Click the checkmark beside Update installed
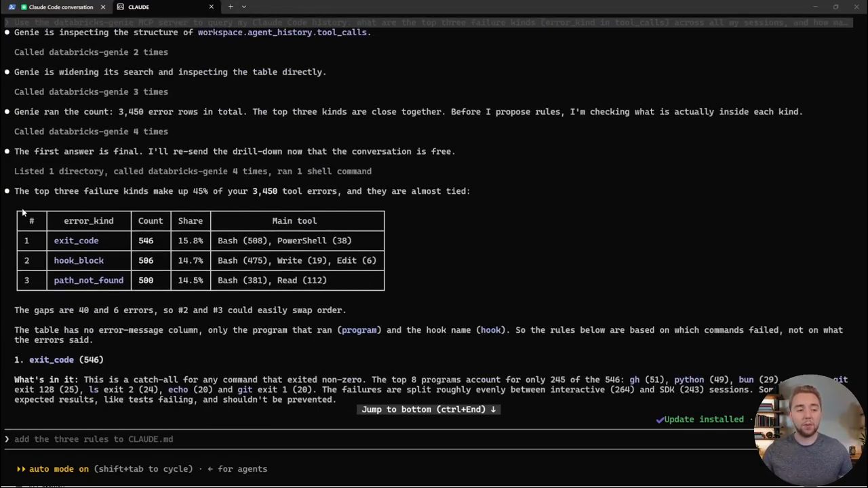This screenshot has height=488, width=868. [x=659, y=420]
